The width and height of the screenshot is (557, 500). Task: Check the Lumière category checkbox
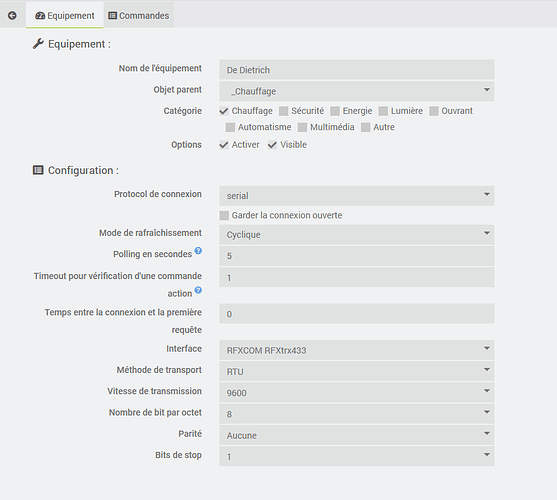point(383,111)
